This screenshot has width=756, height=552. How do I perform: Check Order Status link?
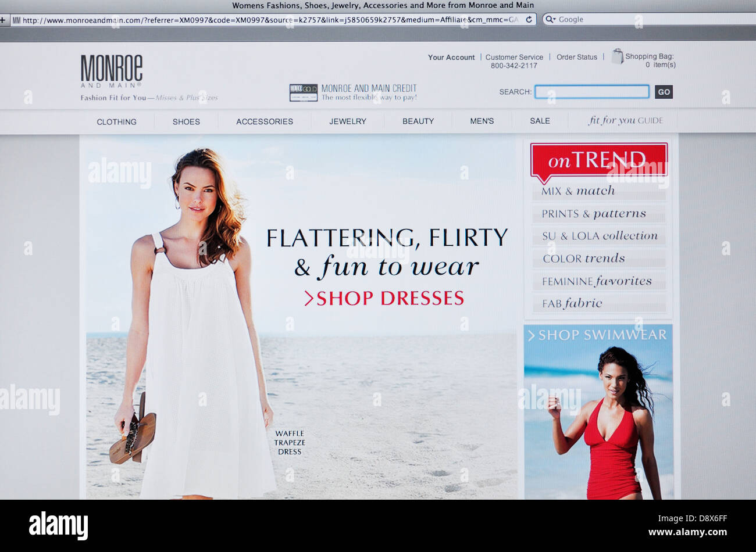coord(577,57)
